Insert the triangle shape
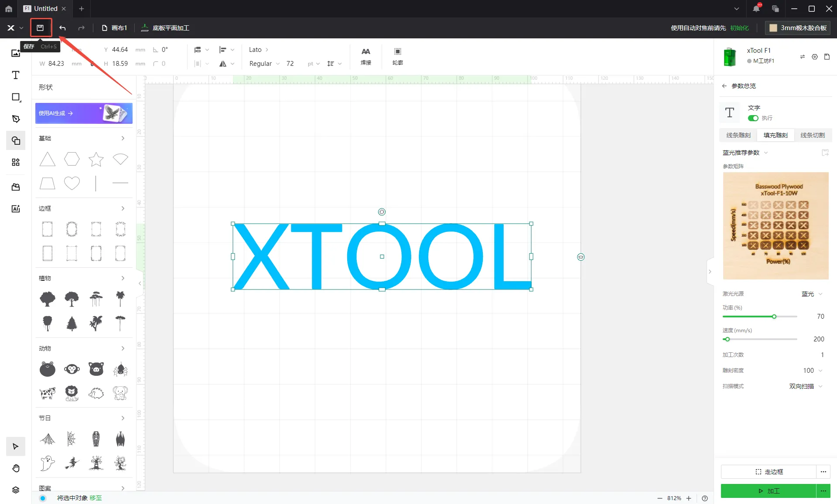Screen dimensions: 837x504 point(48,159)
